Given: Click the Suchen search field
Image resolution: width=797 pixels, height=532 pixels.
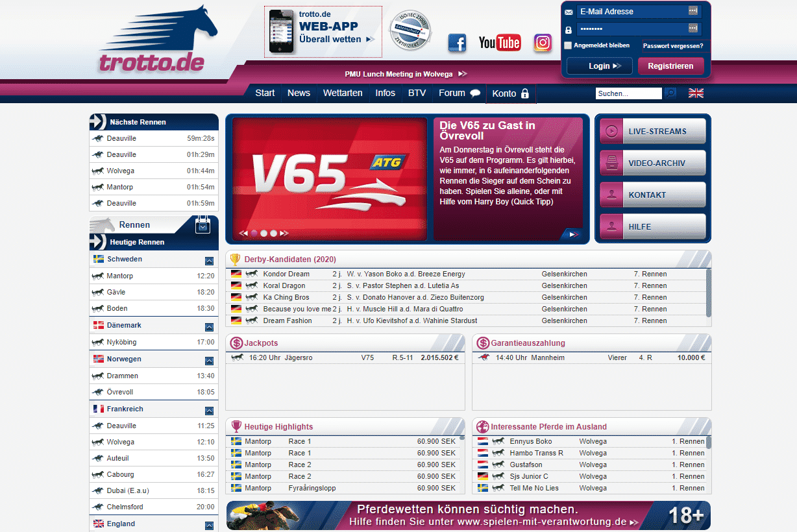Looking at the screenshot, I should 628,93.
